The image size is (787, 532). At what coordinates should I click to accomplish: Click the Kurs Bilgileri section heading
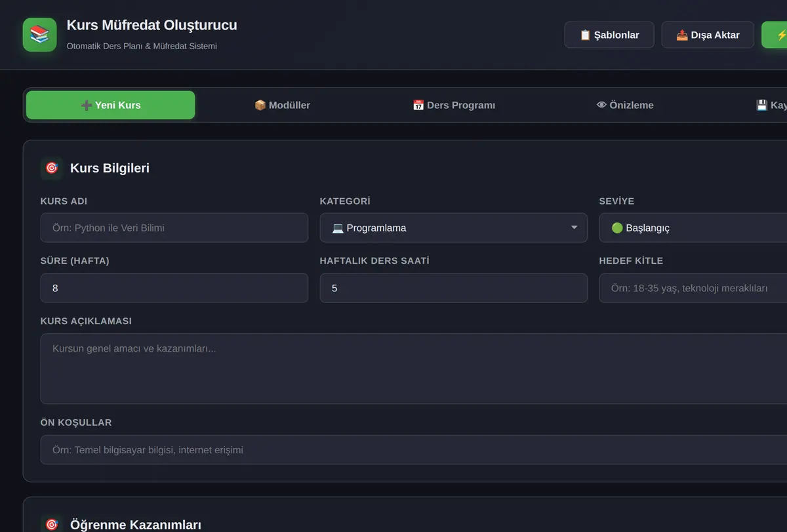click(x=110, y=168)
